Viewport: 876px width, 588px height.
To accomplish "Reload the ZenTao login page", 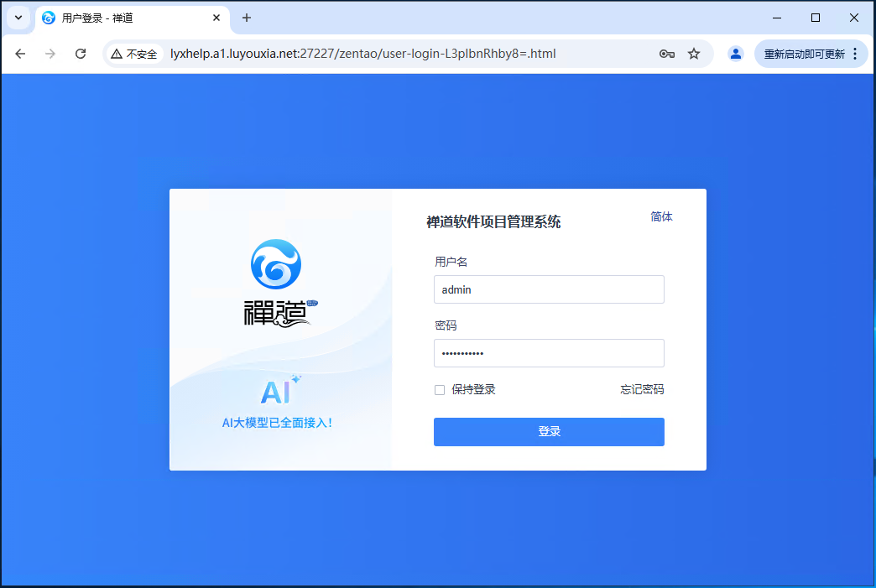I will pos(81,54).
